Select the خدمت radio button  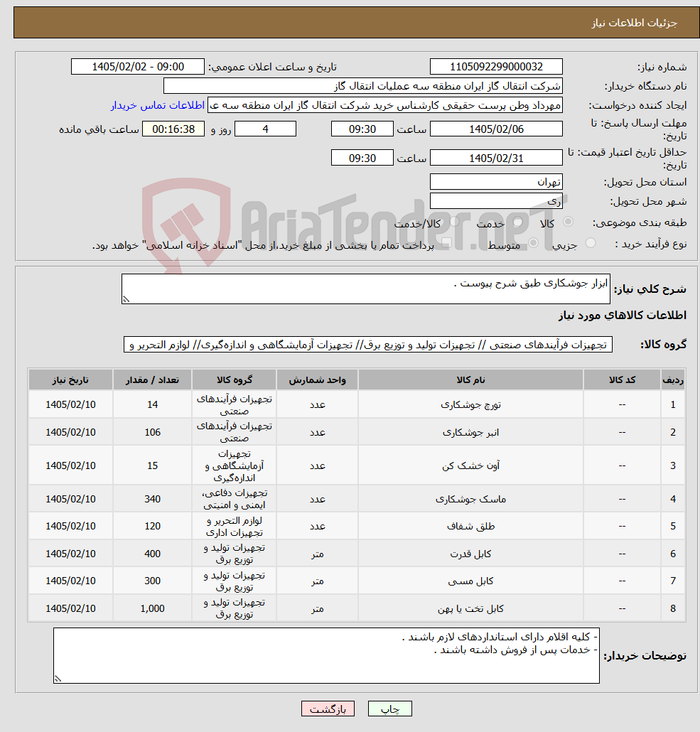point(517,222)
